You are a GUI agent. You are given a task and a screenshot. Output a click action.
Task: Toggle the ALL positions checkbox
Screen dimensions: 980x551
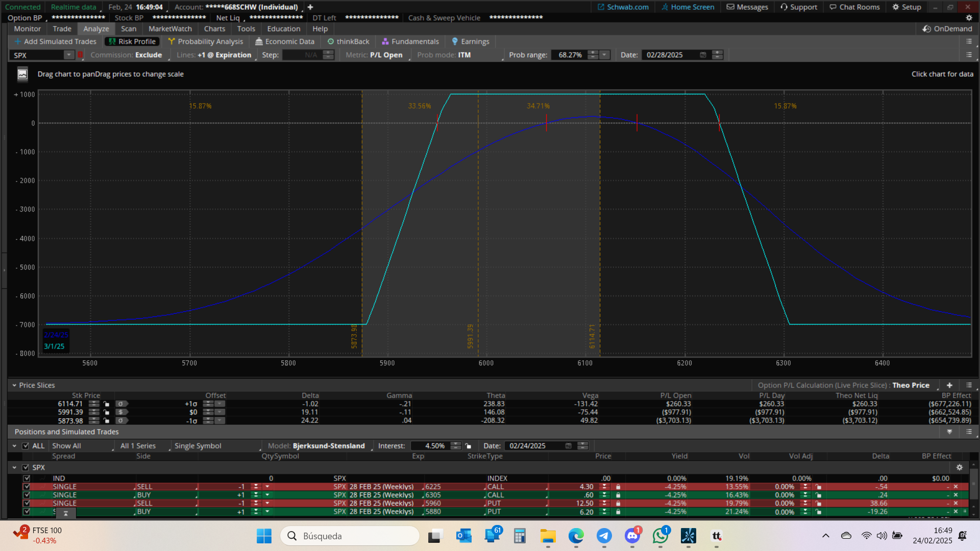point(26,446)
